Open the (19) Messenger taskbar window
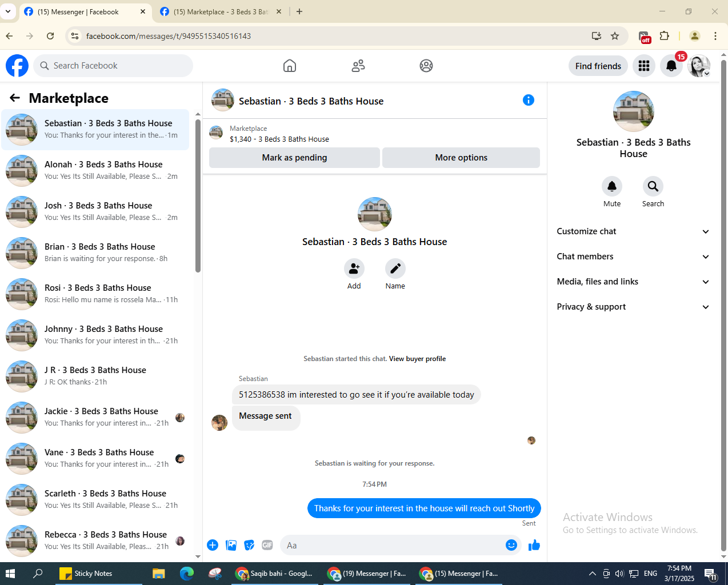 (367, 574)
